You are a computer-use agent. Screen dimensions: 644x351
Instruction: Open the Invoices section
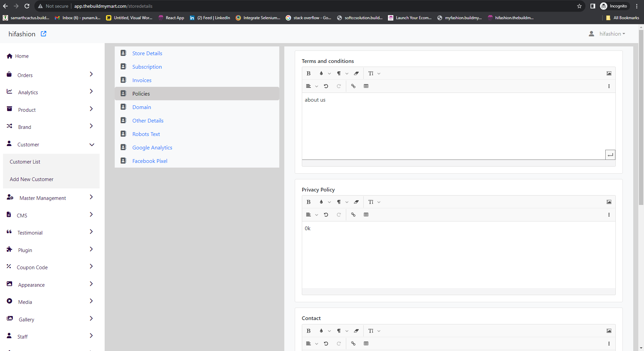point(142,80)
